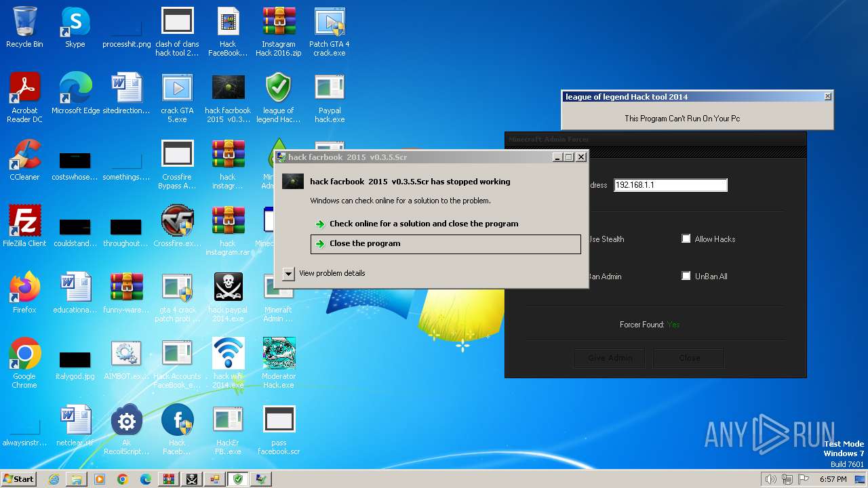Viewport: 868px width, 488px height.
Task: Select Hack Facebook f-logo icon
Action: point(177,430)
